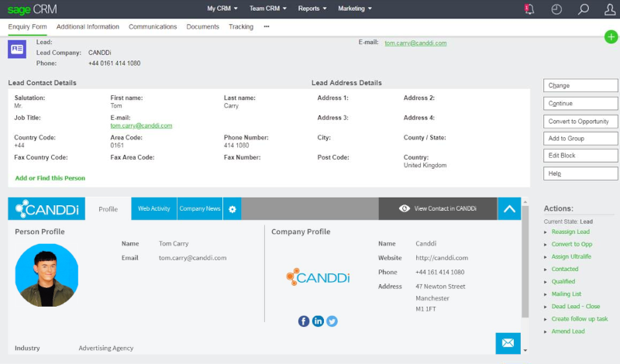Open the Marketing dropdown menu
The height and width of the screenshot is (364, 620).
click(355, 9)
